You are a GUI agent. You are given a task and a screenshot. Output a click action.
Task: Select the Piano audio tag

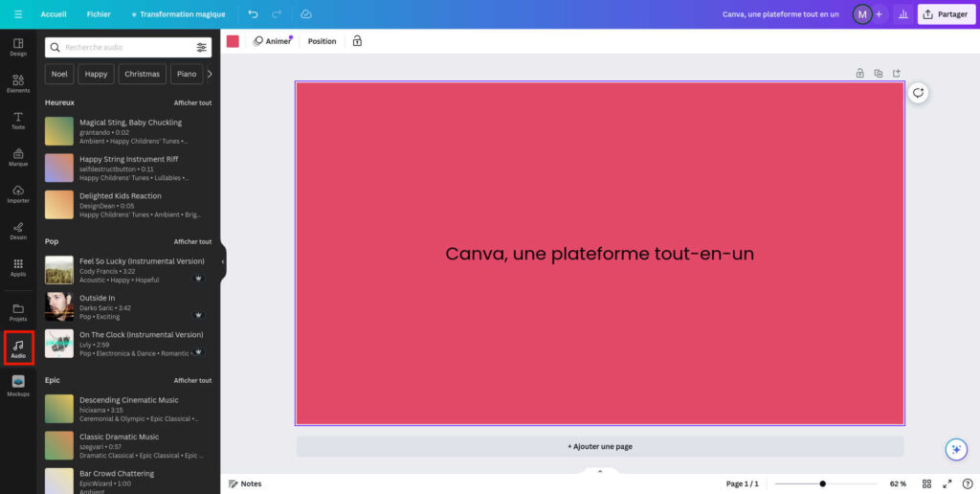pos(187,74)
